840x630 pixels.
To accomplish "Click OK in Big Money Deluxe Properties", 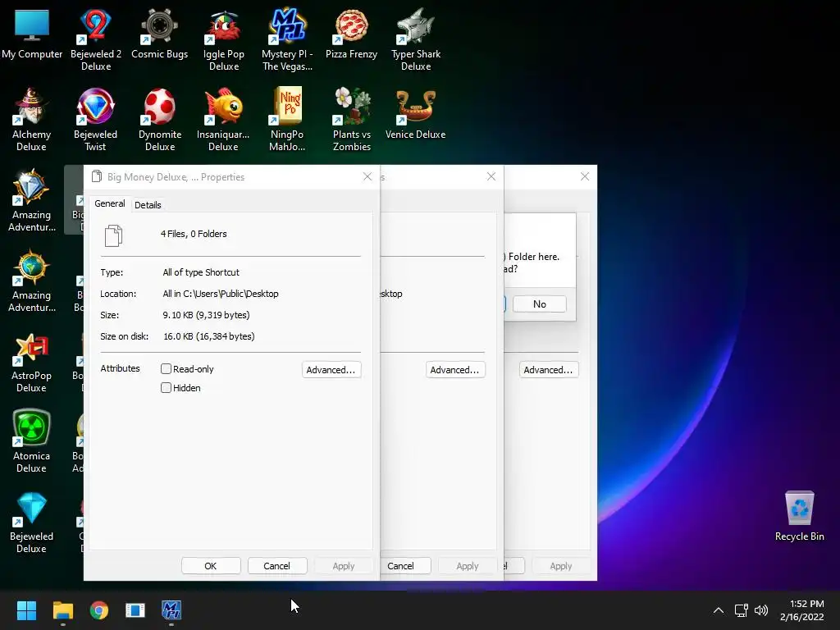I will 211,566.
